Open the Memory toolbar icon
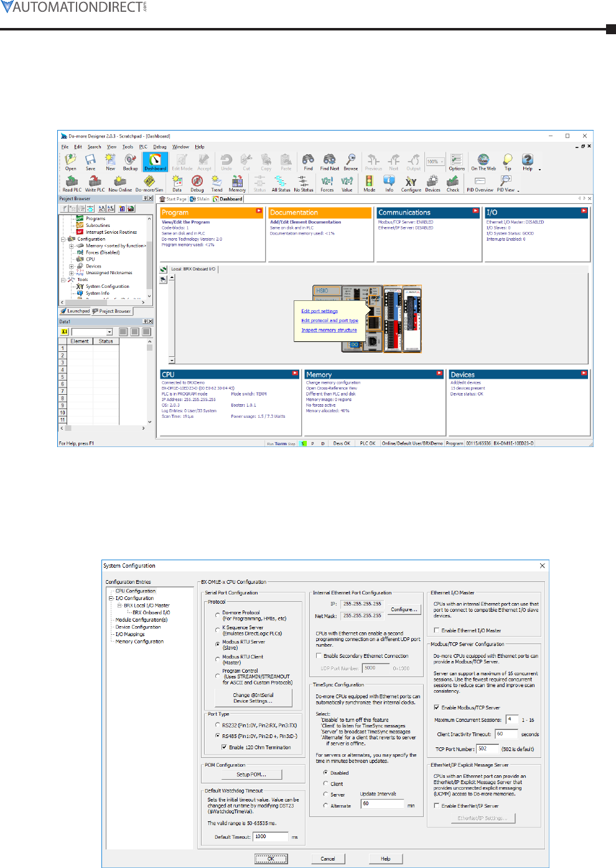The height and width of the screenshot is (868, 616). coord(237,183)
